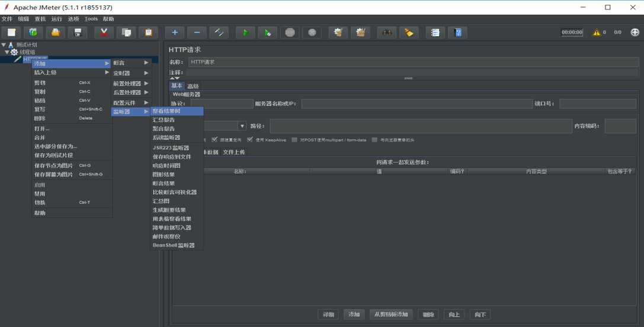Click the Clear gear-broom icon

[338, 33]
